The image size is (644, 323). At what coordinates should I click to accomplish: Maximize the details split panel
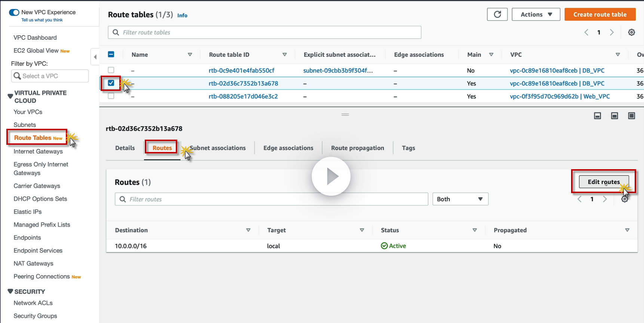632,116
